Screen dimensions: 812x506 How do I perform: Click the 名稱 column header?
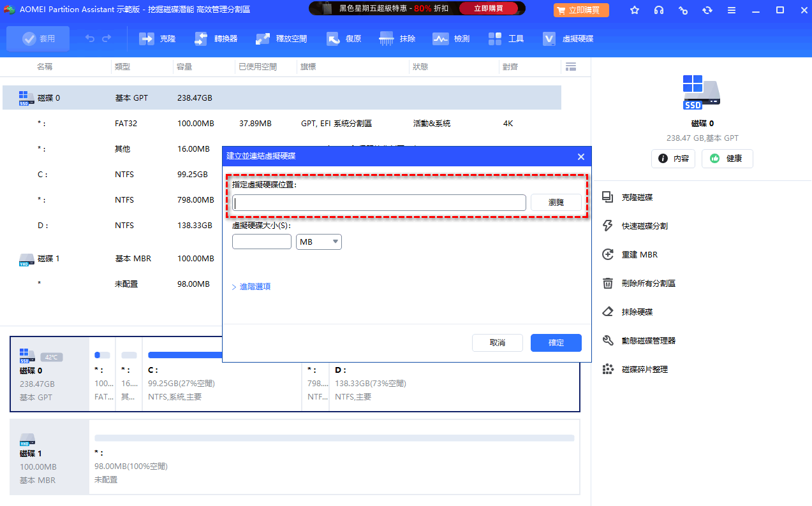pyautogui.click(x=45, y=66)
